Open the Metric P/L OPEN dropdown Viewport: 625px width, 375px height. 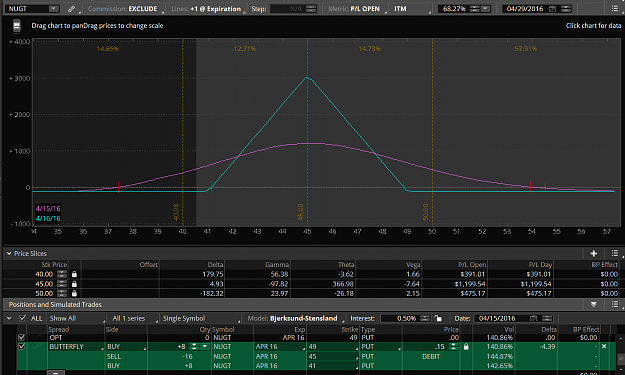click(x=357, y=9)
